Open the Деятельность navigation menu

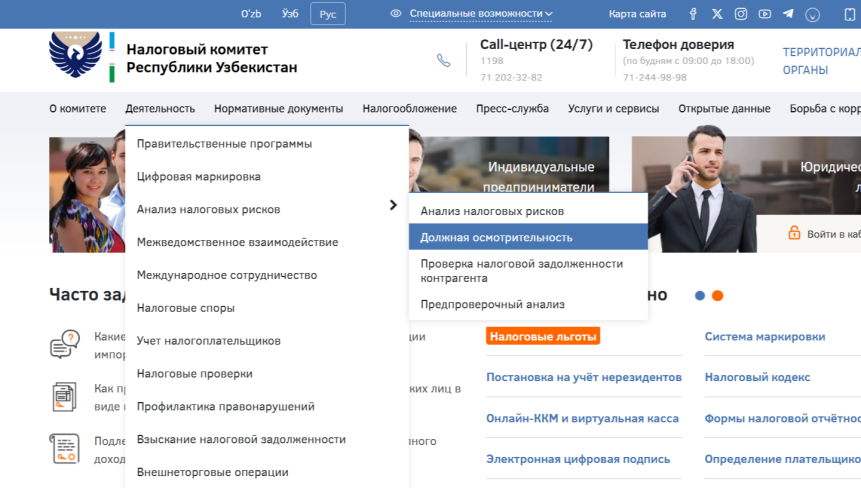160,109
